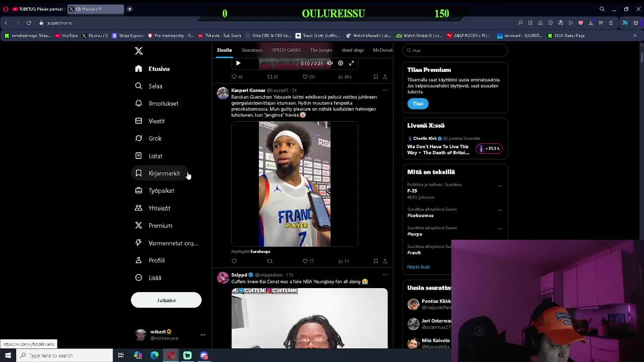Screen dimensions: 644x362
Task: Open the Yhteisöt people icon
Action: [x=138, y=208]
